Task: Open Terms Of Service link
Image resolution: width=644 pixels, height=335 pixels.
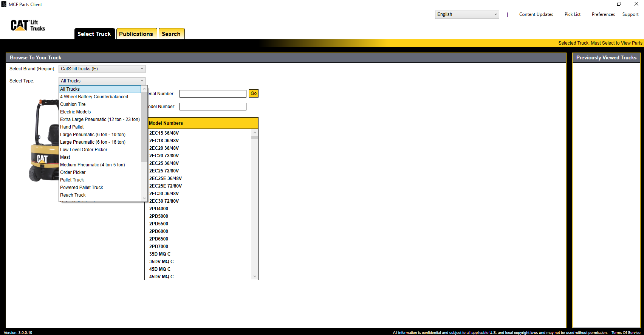Action: pos(625,333)
